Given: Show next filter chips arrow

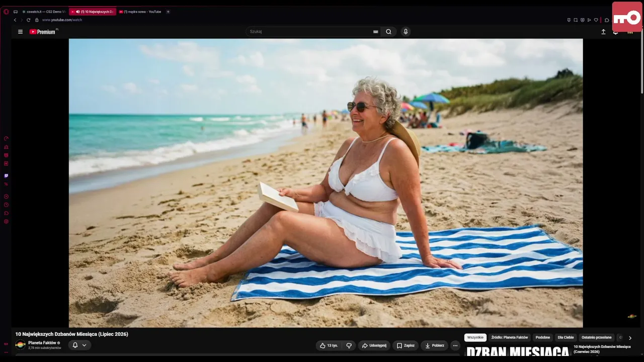Looking at the screenshot, I should click(630, 338).
